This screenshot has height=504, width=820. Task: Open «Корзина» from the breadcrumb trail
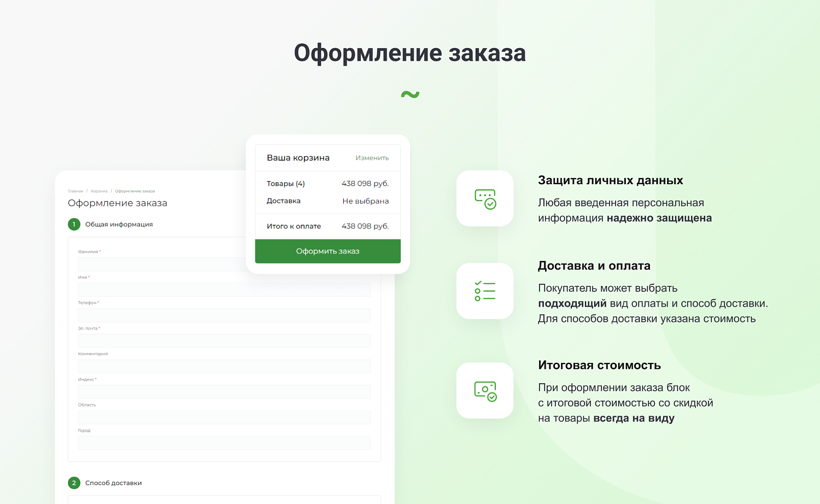[99, 191]
